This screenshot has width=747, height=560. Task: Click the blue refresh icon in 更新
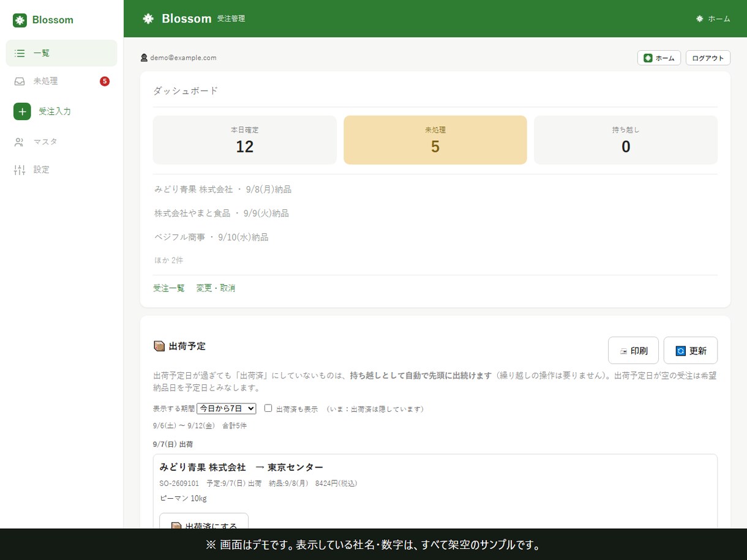680,351
